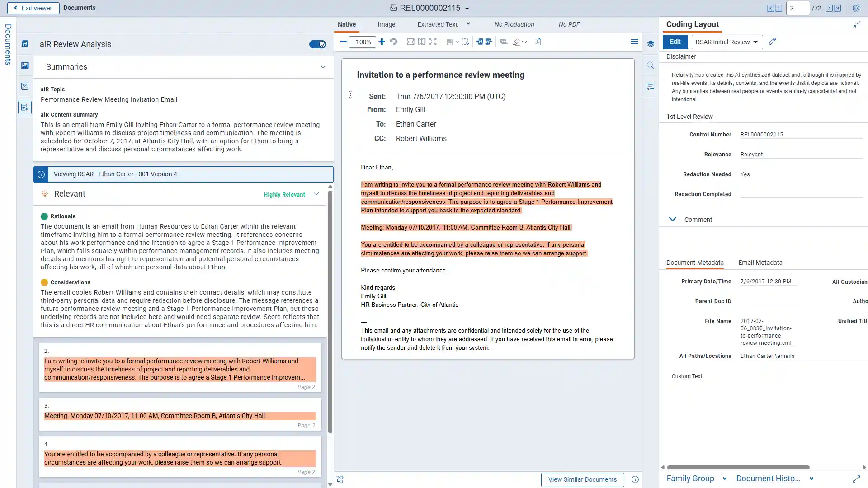Open the search magnifier in side rail

pos(651,66)
